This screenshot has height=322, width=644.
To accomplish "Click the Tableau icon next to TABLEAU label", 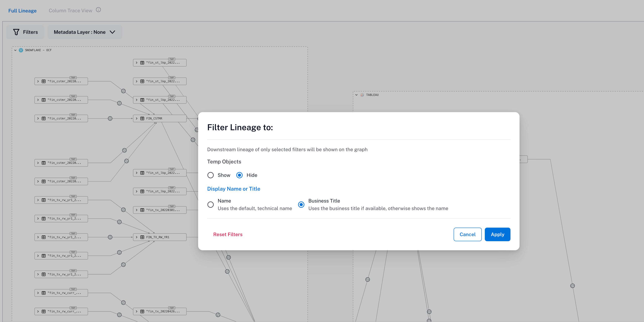I will [362, 95].
